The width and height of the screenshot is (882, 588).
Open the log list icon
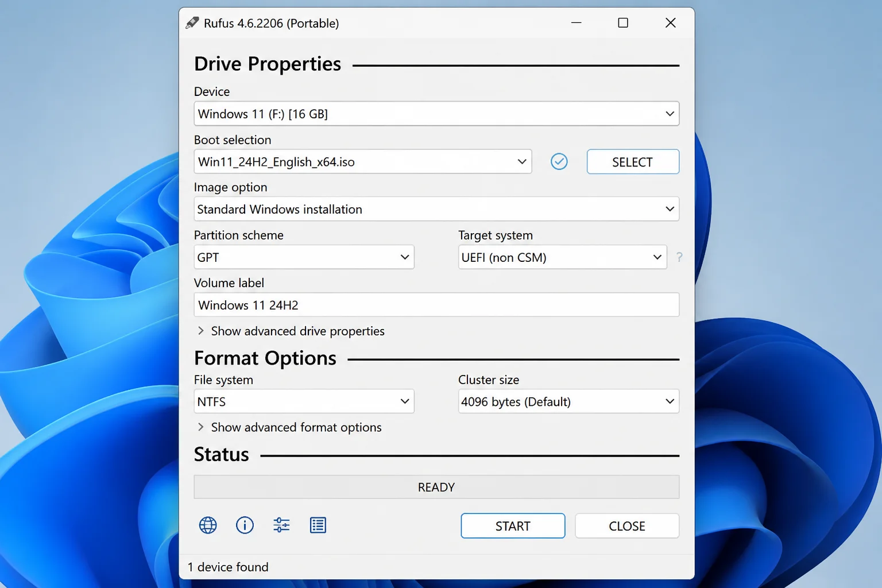point(318,525)
